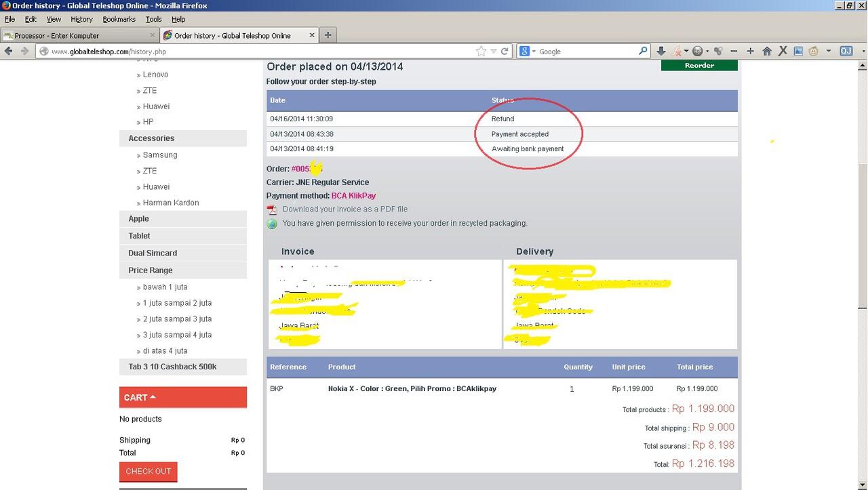Select price range bawah 1 juta

pos(165,287)
